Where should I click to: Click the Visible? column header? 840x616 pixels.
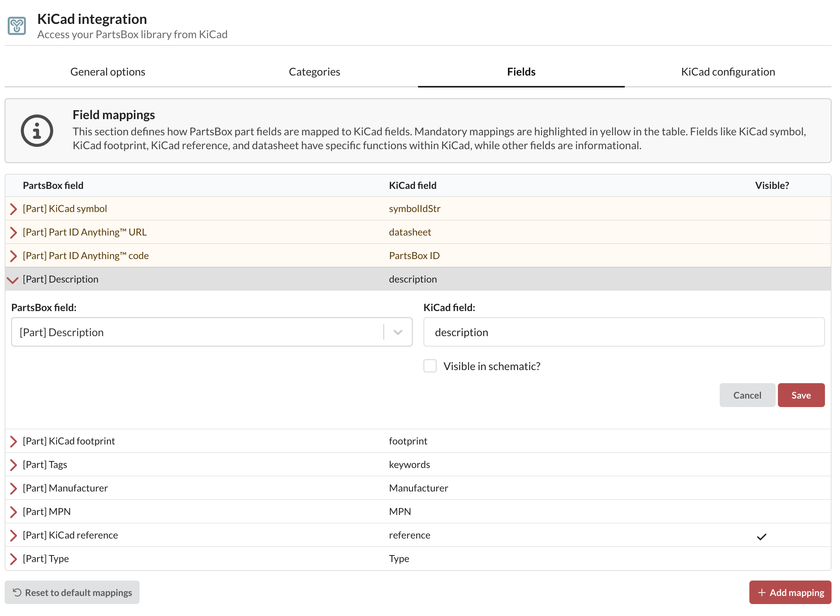click(772, 185)
